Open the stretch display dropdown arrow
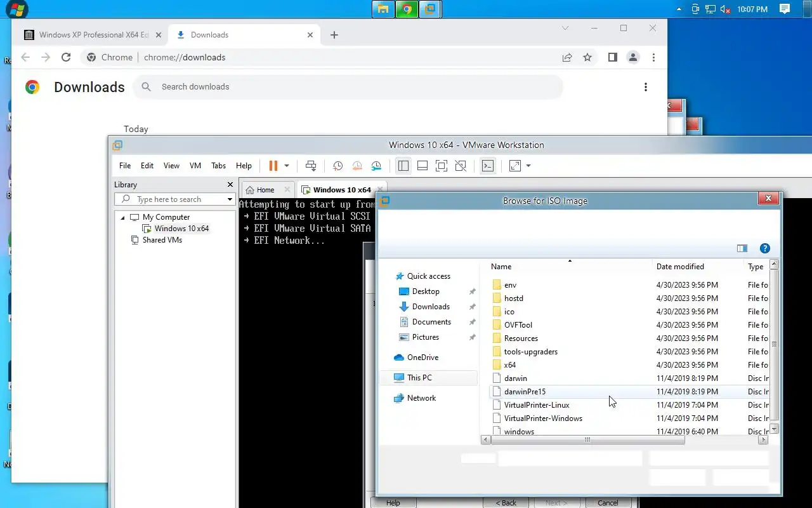 (x=528, y=166)
